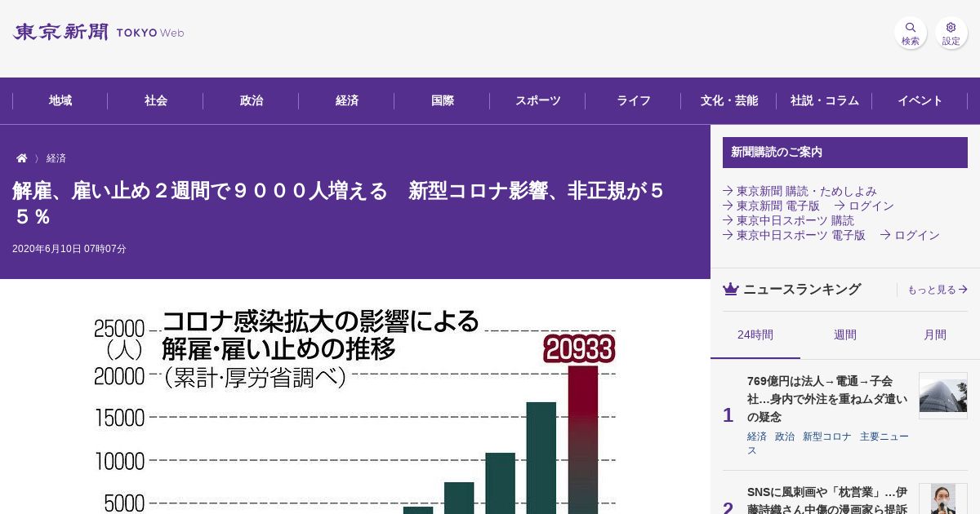
Task: Switch to the 月間 ranking tab
Action: coord(935,335)
